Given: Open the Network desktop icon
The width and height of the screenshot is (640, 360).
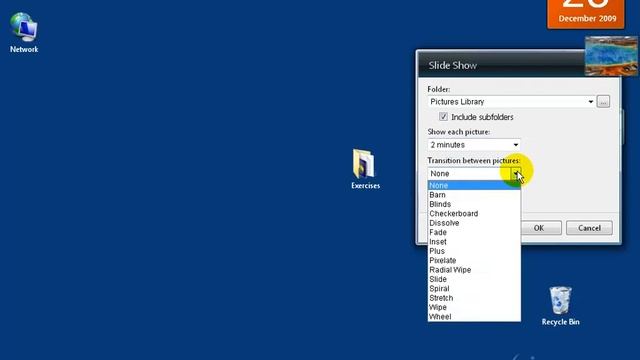Looking at the screenshot, I should coord(24,33).
